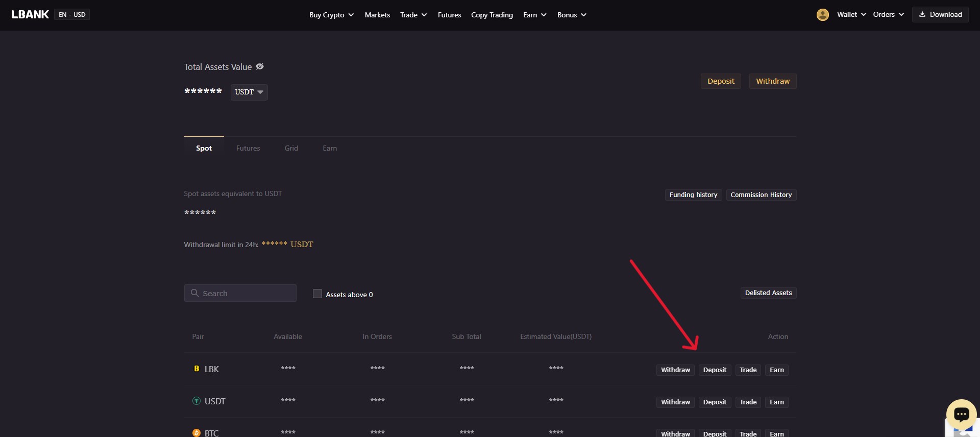Enable the Assets above 0 checkbox
Viewport: 980px width, 437px height.
(x=317, y=294)
